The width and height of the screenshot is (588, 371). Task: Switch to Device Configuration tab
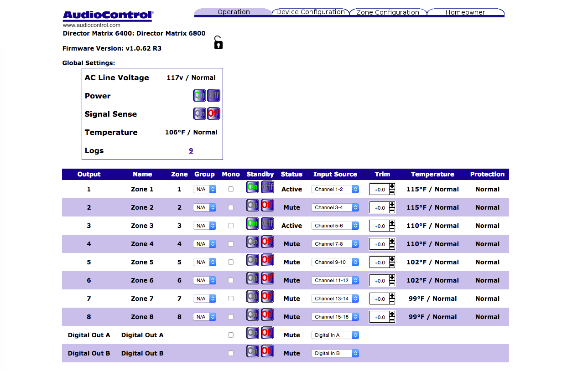point(310,12)
